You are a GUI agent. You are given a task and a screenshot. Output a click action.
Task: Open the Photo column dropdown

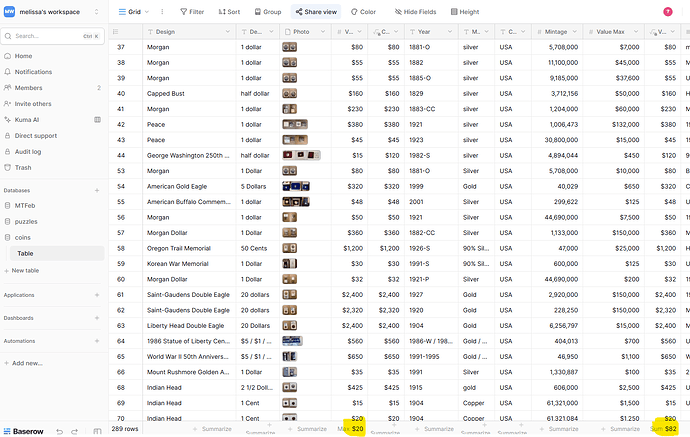pos(323,32)
